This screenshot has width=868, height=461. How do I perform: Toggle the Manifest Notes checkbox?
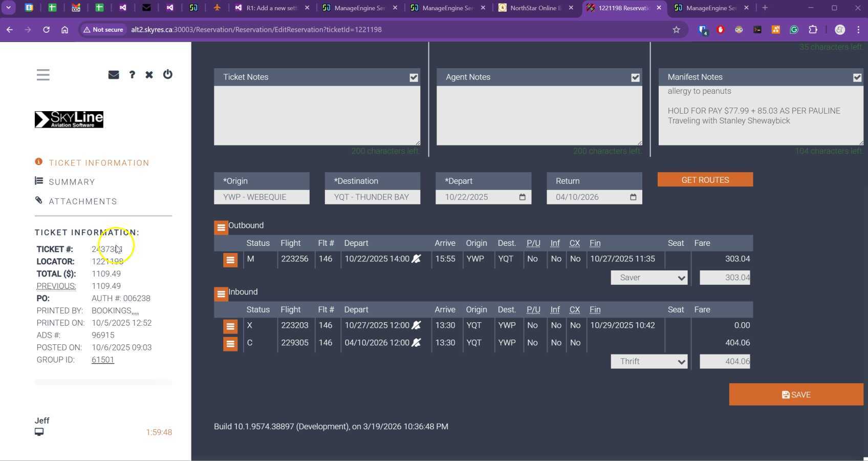(x=857, y=78)
